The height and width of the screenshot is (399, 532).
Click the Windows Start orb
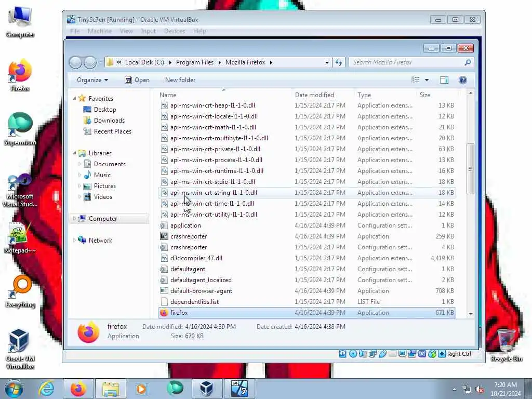[x=14, y=389]
